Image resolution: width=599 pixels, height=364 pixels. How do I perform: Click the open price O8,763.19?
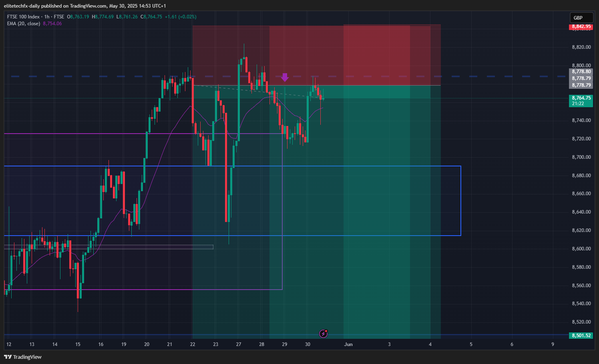coord(78,17)
